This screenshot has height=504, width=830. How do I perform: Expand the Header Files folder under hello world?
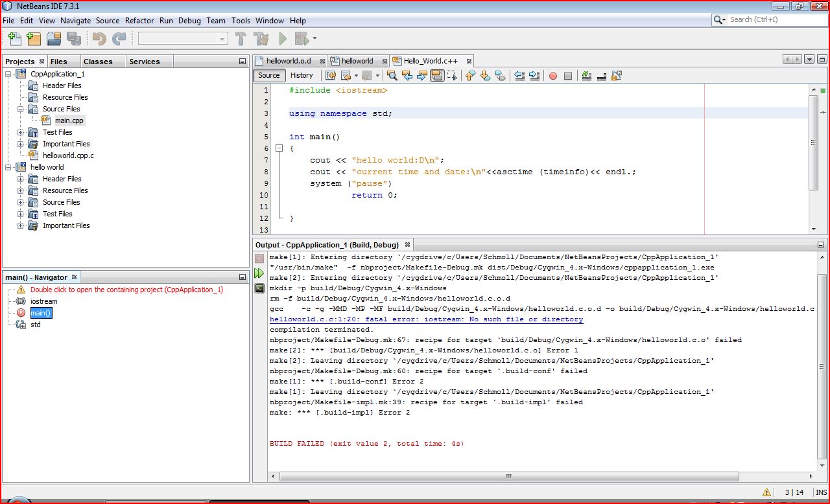[21, 179]
